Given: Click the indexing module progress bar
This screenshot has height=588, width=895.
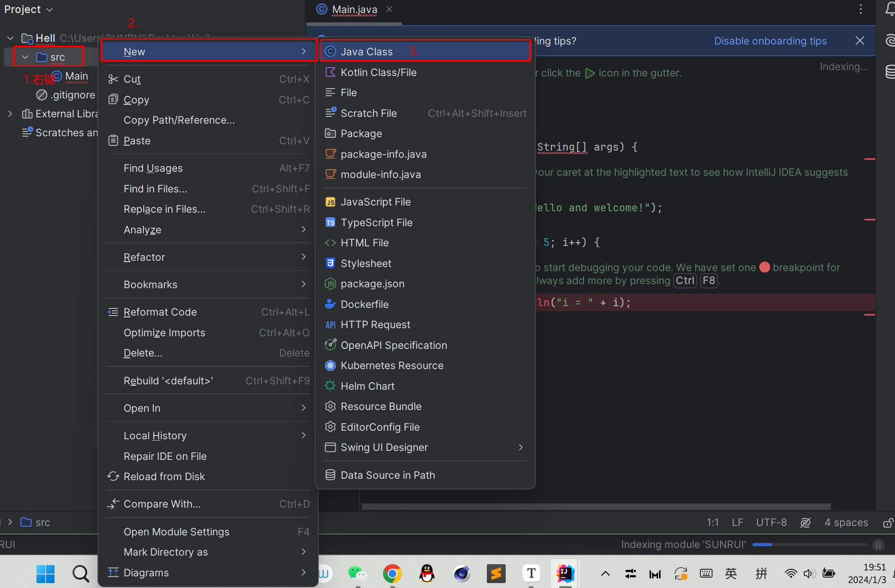Looking at the screenshot, I should [809, 545].
